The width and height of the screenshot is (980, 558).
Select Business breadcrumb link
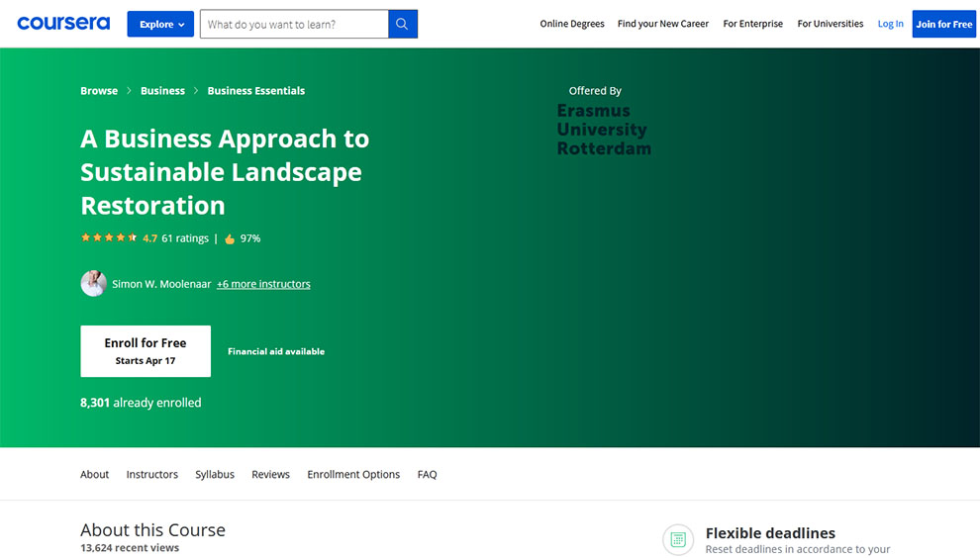tap(162, 91)
